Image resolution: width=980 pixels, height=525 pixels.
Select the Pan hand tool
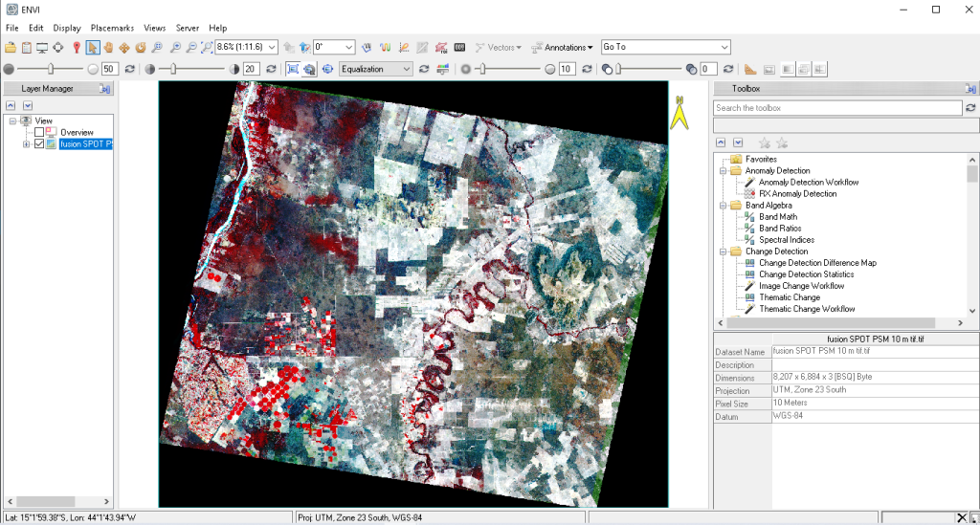109,47
